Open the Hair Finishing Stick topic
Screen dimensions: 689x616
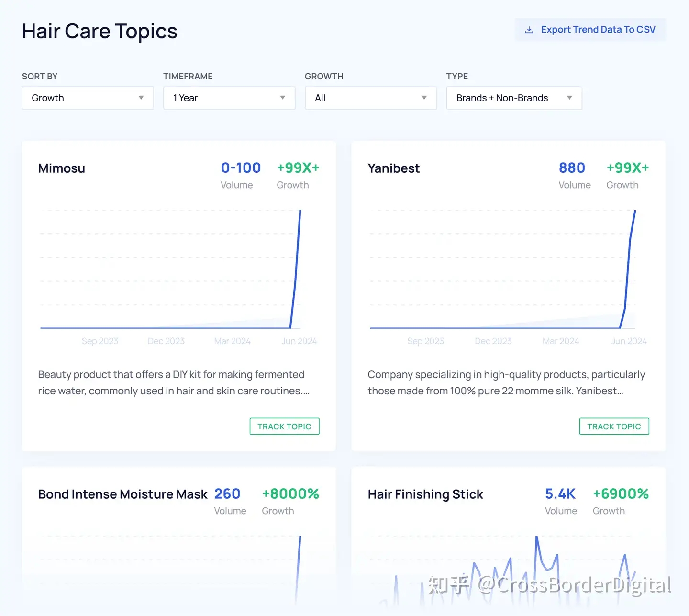click(x=425, y=494)
